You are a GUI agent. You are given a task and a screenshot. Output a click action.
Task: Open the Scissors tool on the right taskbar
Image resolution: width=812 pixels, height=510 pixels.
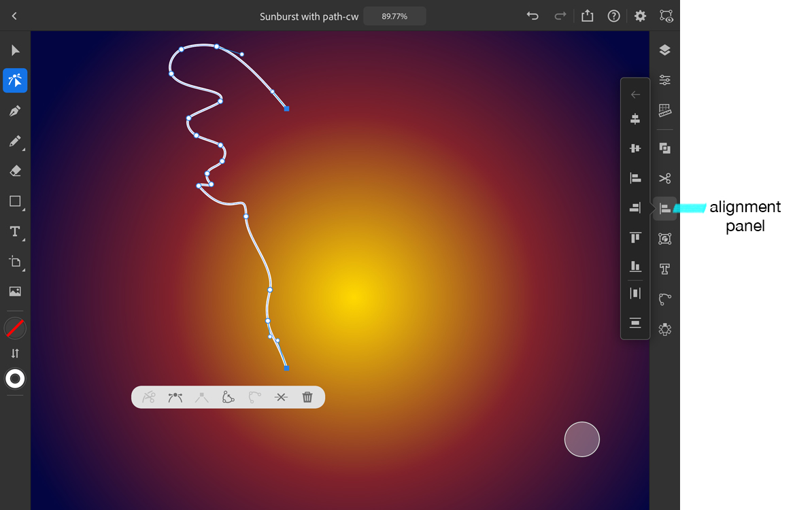coord(664,178)
